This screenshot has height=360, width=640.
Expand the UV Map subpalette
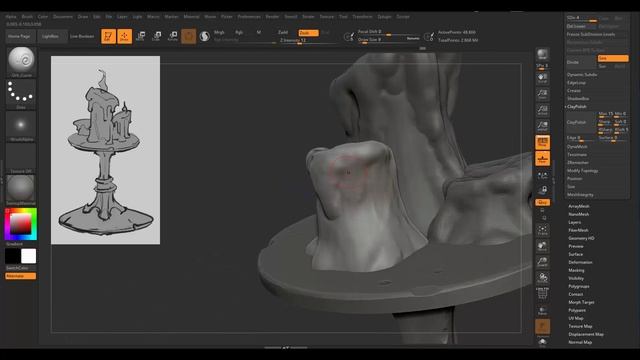click(576, 318)
